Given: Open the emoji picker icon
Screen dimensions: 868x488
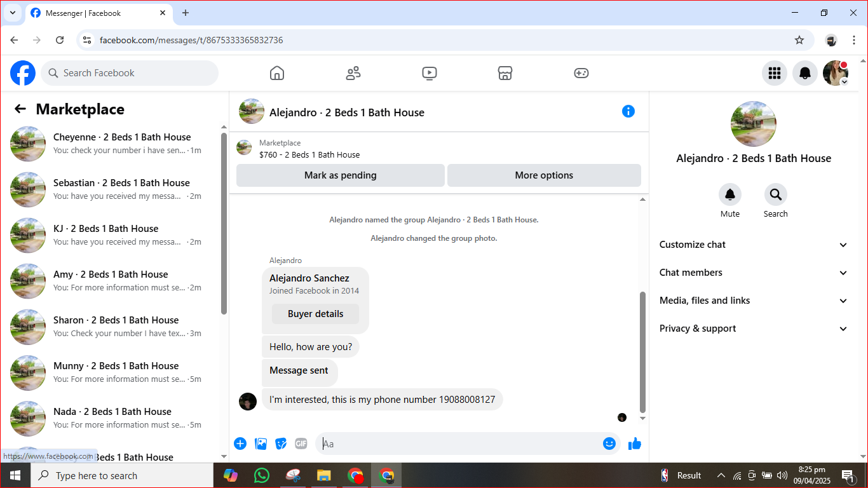Looking at the screenshot, I should [x=609, y=444].
